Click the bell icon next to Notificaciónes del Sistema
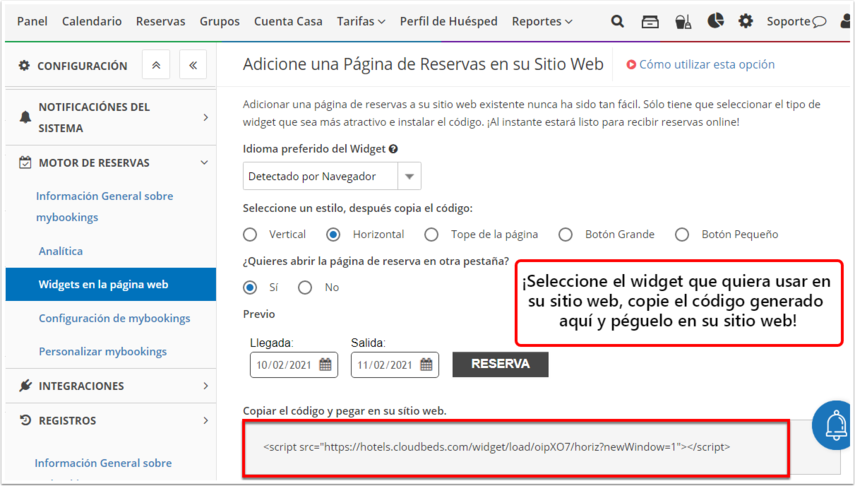Screen dimensions: 855x486 (25, 117)
